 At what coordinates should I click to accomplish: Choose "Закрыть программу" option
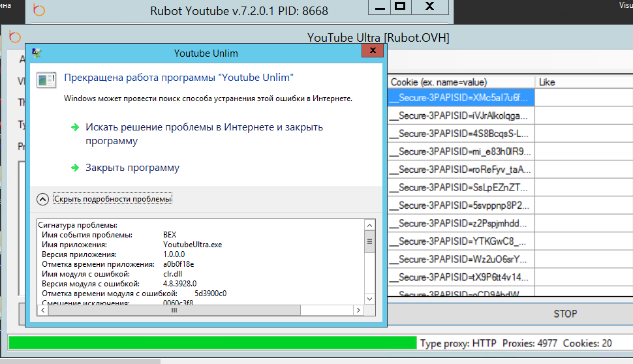click(132, 168)
